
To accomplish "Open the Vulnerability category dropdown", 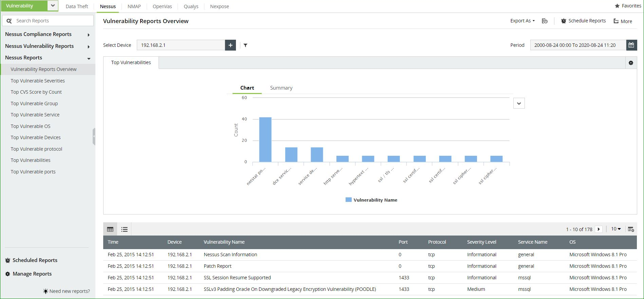I will coord(53,6).
